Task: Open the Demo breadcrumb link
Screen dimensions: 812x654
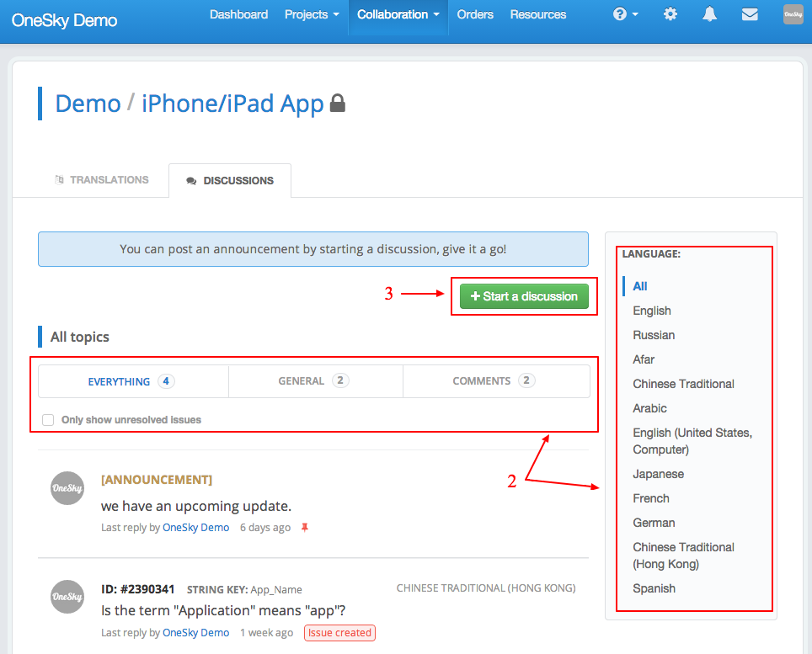Action: point(88,104)
